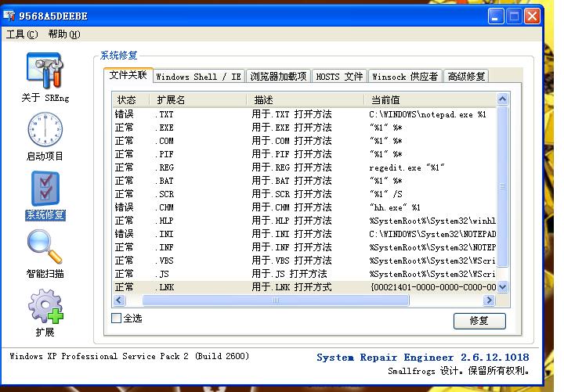This screenshot has height=392, width=564.
Task: Close the 9568A5DEEBE window
Action: coord(533,16)
